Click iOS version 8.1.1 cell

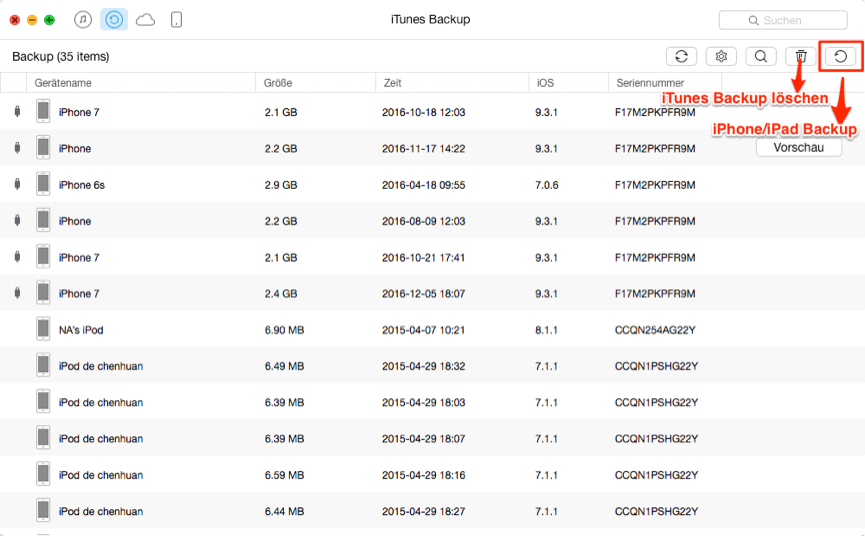(546, 330)
